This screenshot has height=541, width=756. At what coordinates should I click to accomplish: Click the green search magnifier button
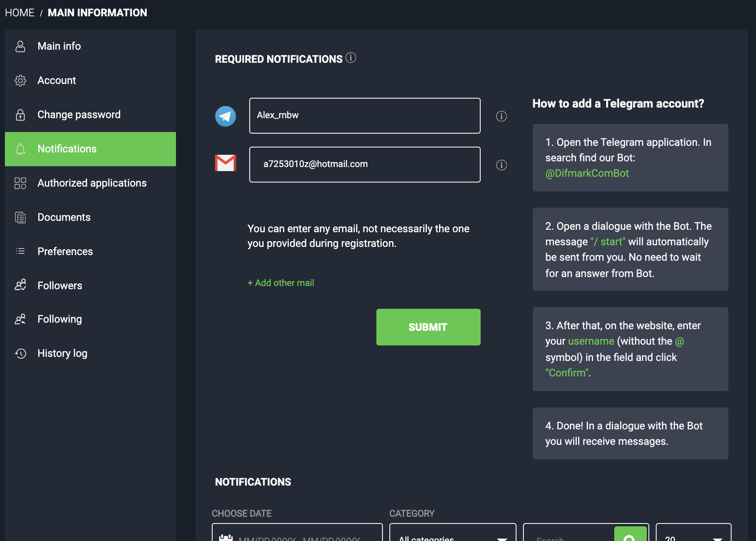pos(630,535)
